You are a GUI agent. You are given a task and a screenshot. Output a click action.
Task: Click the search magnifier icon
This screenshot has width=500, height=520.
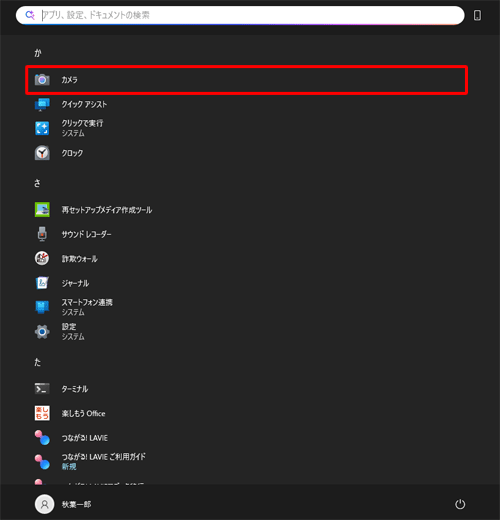pos(30,15)
